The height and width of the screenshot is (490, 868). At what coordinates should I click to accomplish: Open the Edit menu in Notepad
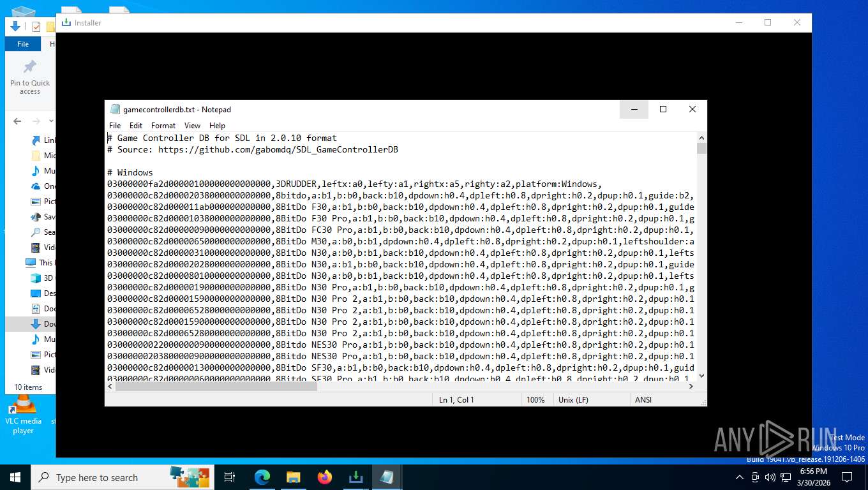click(136, 126)
